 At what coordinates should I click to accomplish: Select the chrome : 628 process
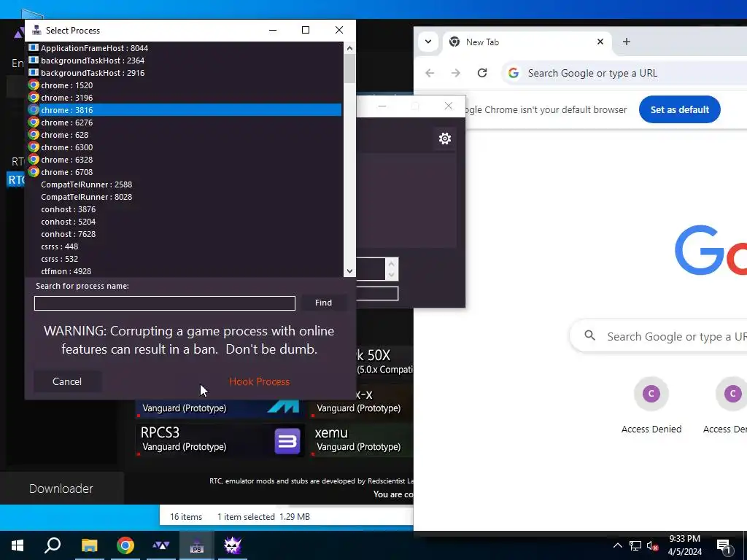[185, 135]
